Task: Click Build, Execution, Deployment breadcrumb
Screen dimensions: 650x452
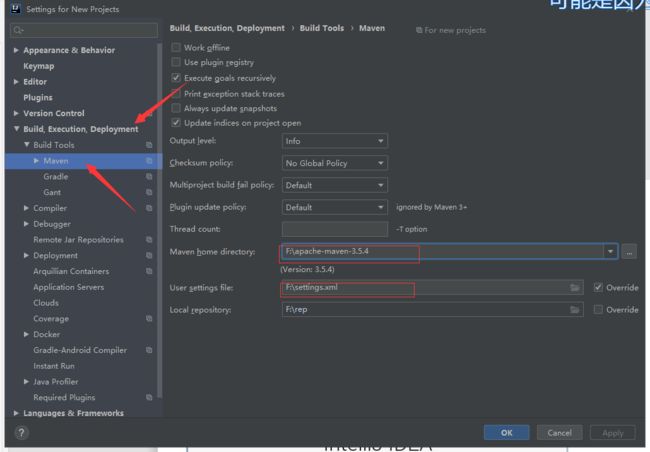Action: tap(227, 28)
